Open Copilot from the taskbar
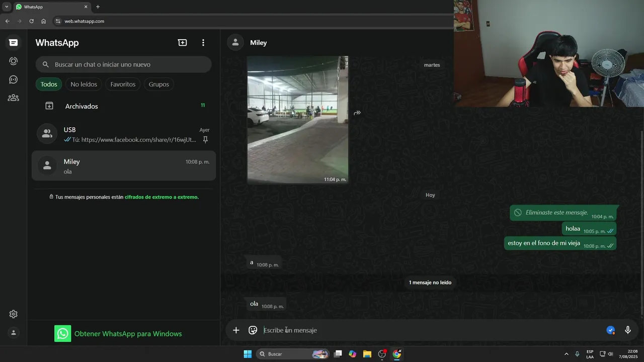Viewport: 644px width, 362px height. pos(353,354)
